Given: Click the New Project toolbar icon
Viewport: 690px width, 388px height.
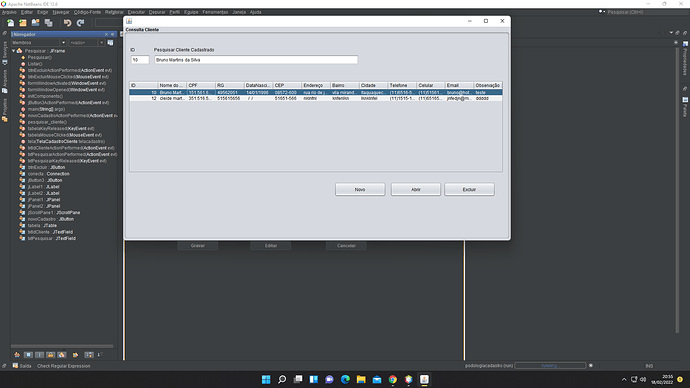Looking at the screenshot, I should pos(23,23).
